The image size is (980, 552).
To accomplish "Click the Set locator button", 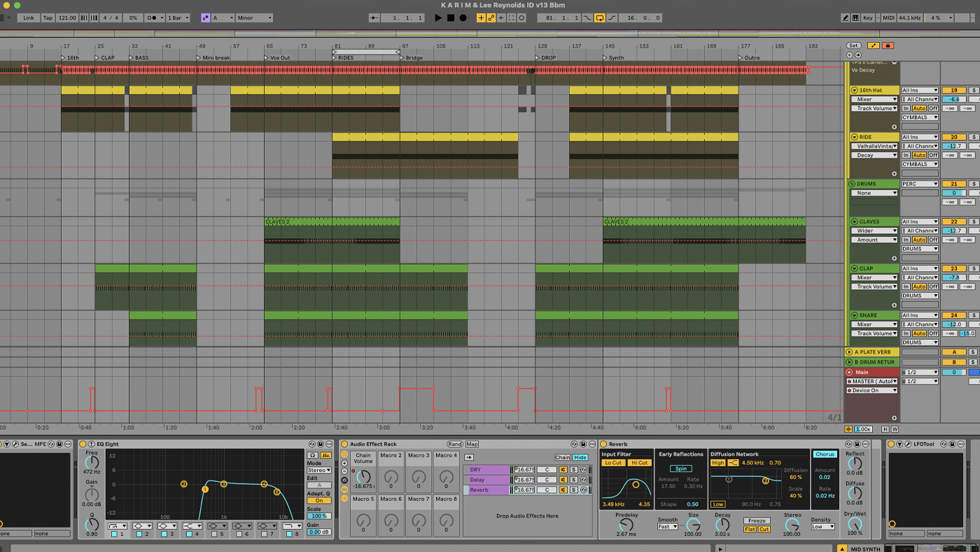I will pos(853,45).
